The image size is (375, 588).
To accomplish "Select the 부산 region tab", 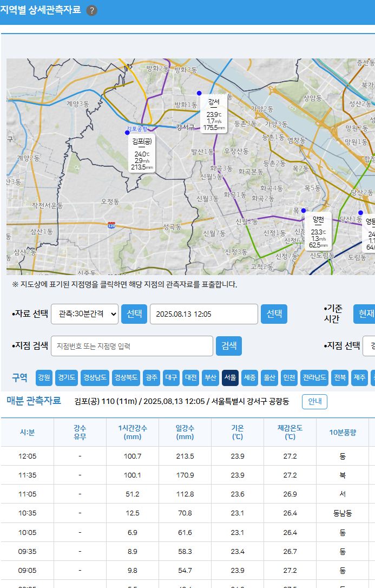I will point(210,377).
